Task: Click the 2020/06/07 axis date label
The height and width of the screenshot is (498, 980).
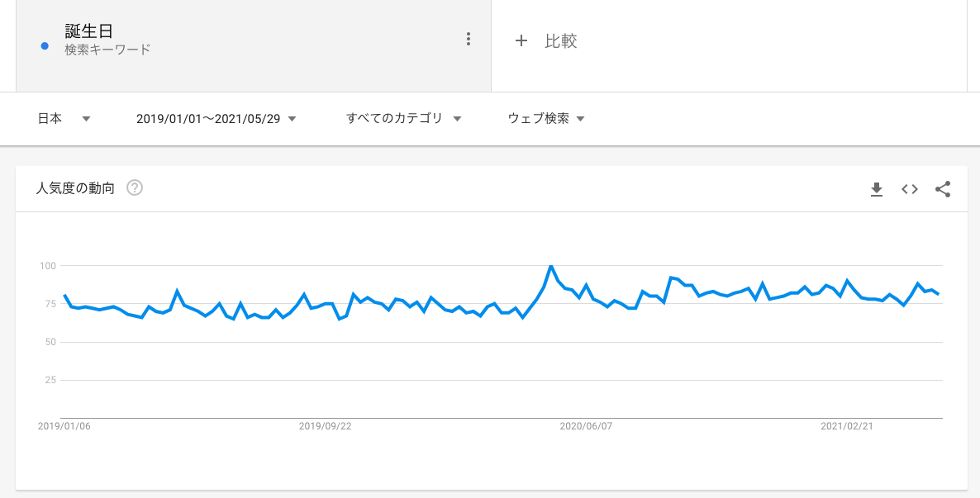Action: coord(586,426)
